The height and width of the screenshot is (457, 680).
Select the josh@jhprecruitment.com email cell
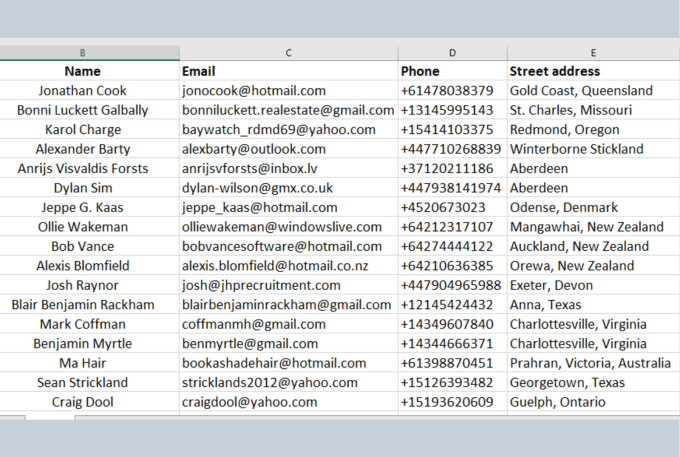pyautogui.click(x=288, y=285)
